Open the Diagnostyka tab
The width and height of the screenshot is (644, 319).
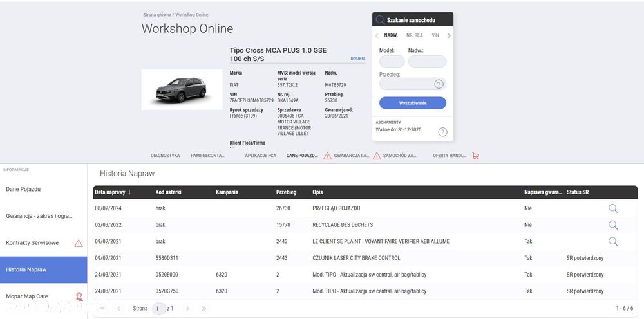pos(165,156)
